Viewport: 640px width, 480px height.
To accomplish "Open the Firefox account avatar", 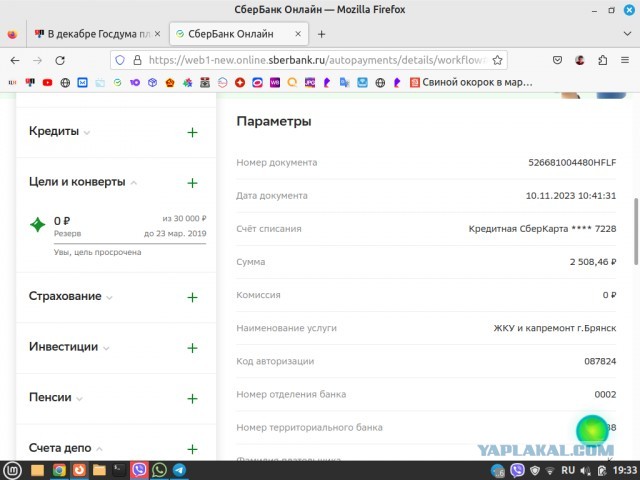I will (x=580, y=60).
